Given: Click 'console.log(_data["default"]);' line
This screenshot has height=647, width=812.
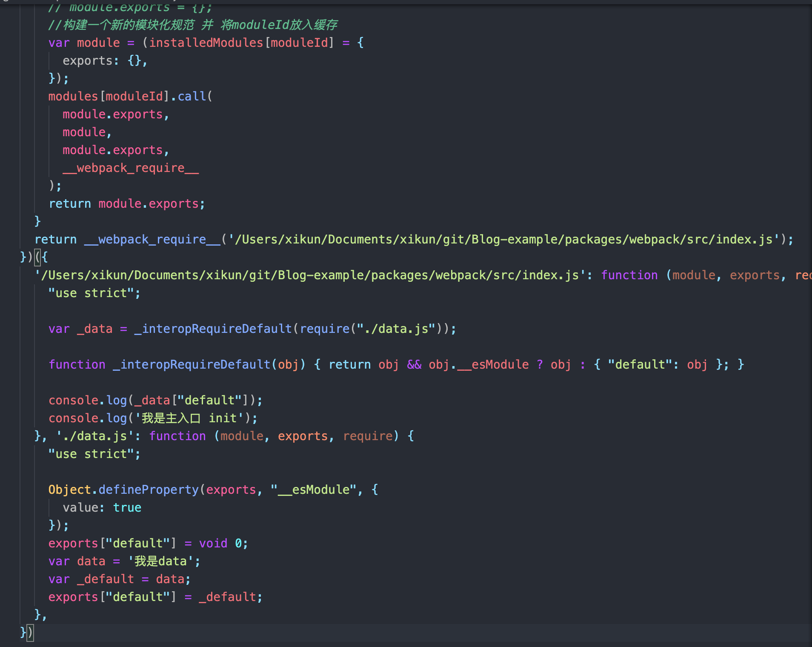Looking at the screenshot, I should click(x=155, y=400).
